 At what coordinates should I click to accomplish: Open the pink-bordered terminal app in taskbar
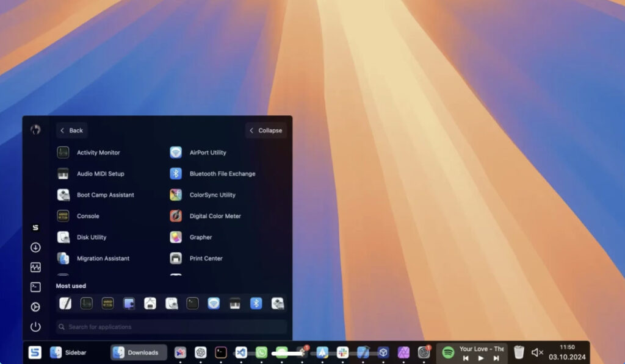pos(221,352)
